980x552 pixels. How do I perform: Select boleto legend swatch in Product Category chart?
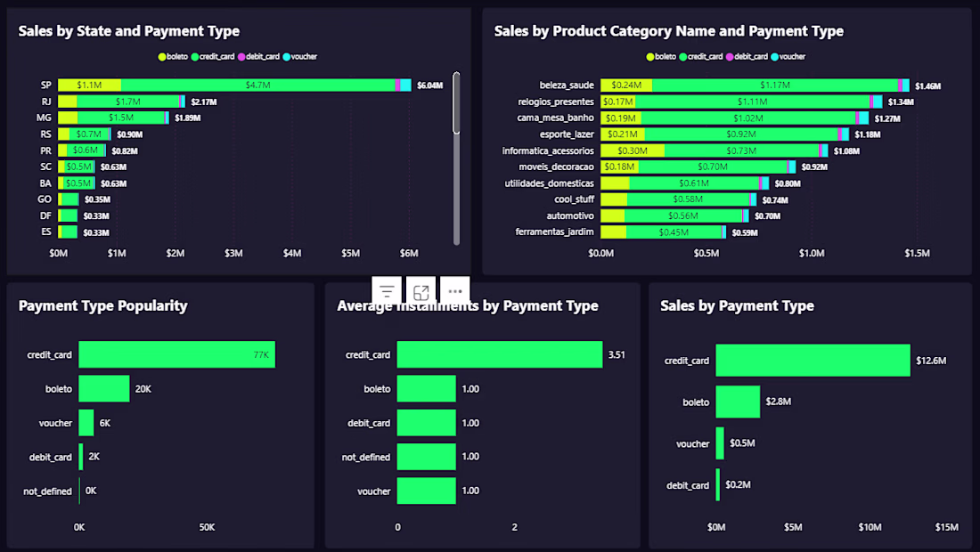[650, 57]
